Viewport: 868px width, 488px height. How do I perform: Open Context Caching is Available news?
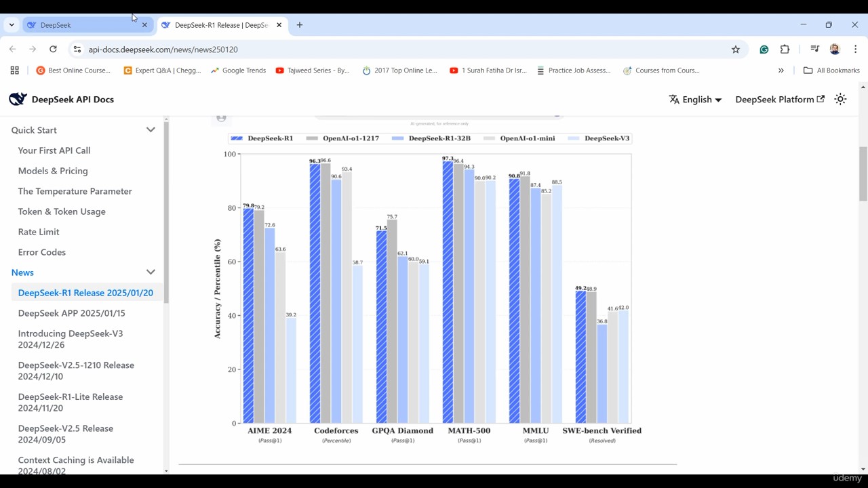[x=76, y=465]
